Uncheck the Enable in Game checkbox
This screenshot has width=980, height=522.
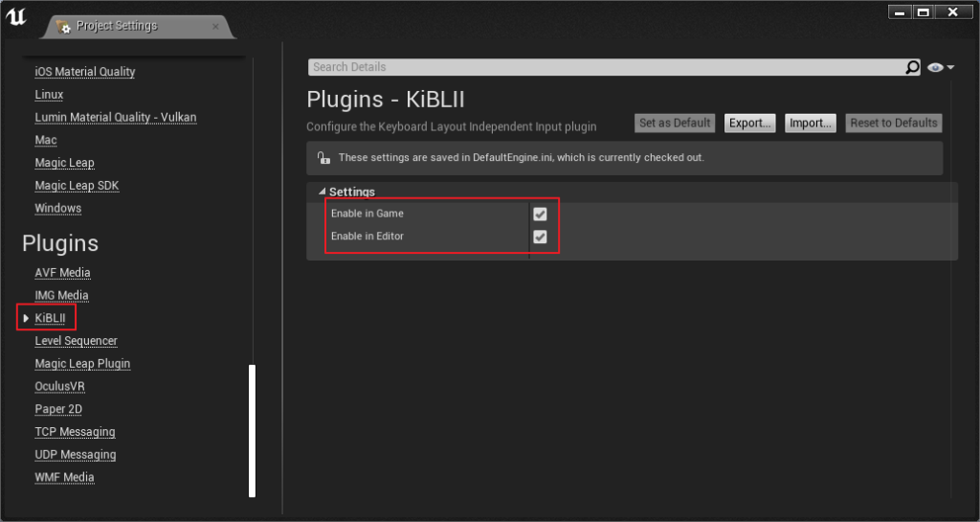pos(540,214)
